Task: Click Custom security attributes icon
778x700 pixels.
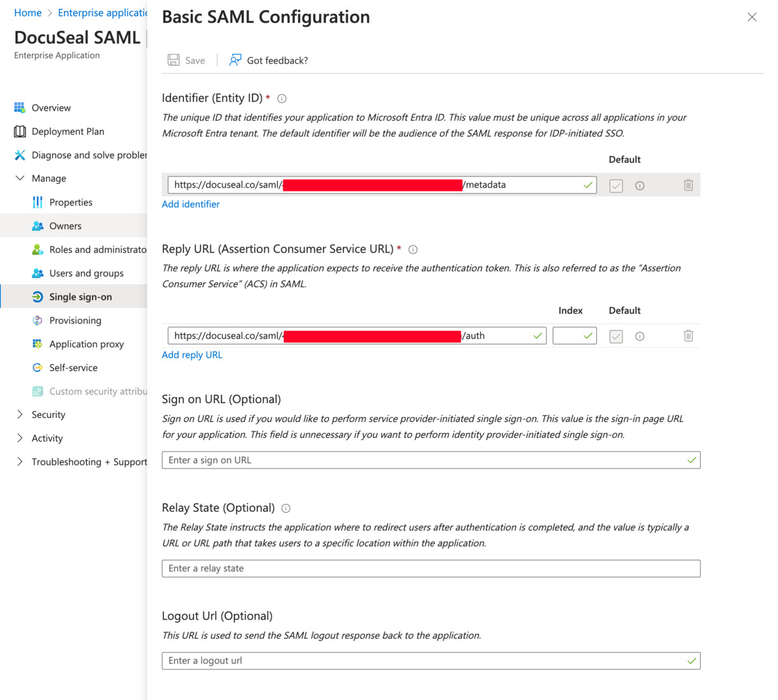Action: [x=38, y=391]
